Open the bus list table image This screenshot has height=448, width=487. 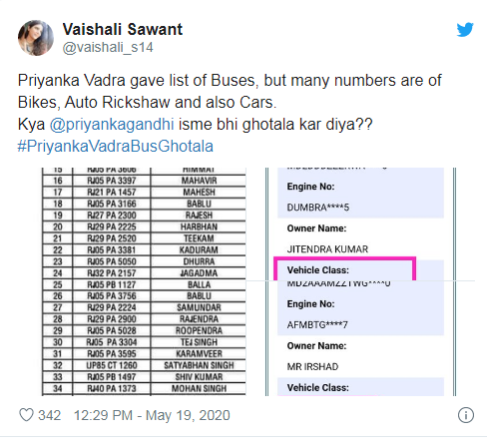click(144, 281)
